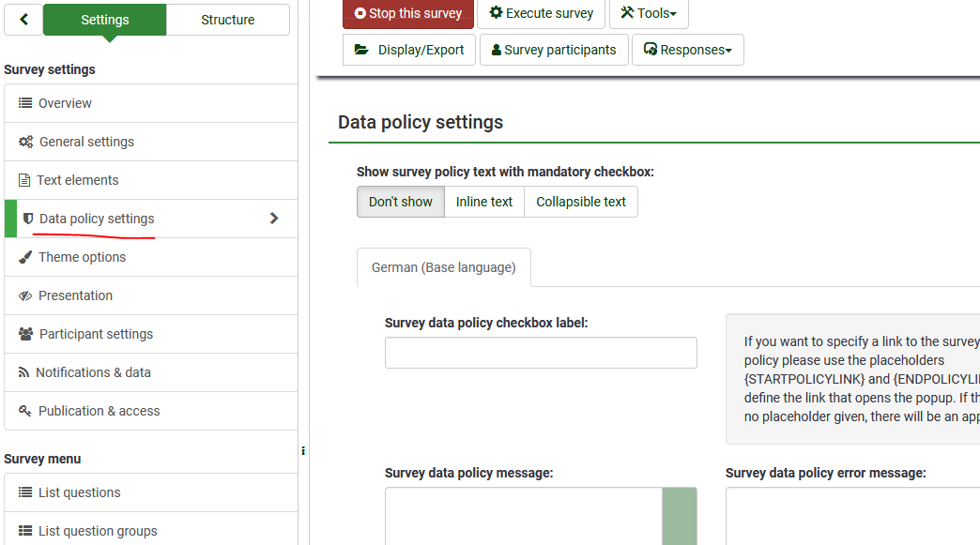Select the German (Base language) tab
The image size is (980, 545).
443,267
